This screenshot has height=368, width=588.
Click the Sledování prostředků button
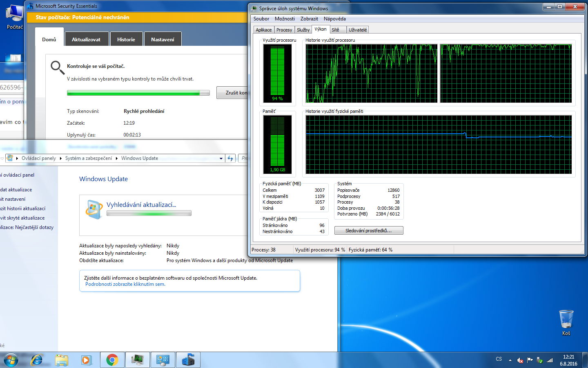(x=369, y=231)
